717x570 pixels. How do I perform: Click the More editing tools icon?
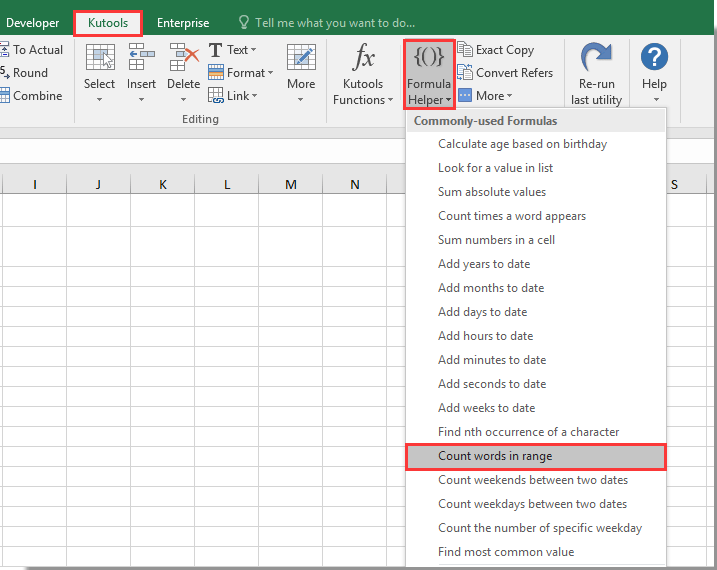pyautogui.click(x=301, y=57)
